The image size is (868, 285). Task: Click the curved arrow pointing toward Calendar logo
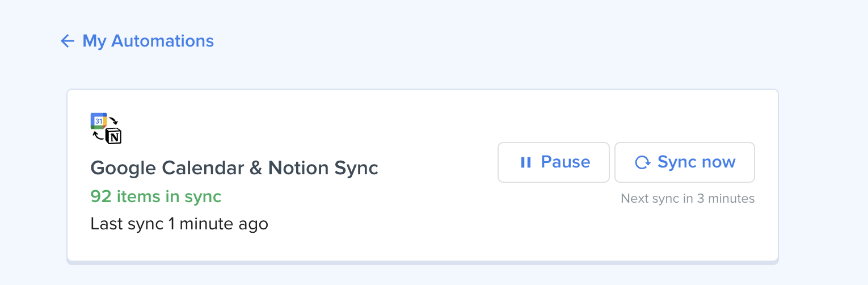[98, 136]
